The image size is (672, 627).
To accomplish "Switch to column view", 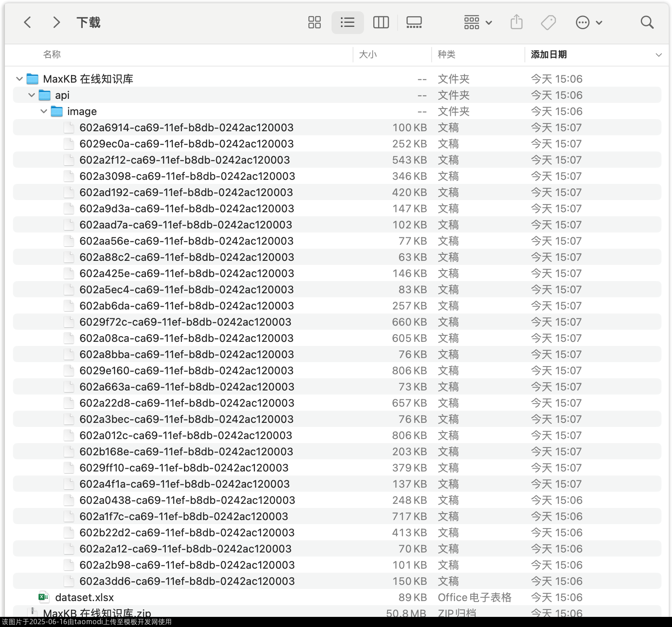I will click(x=381, y=22).
